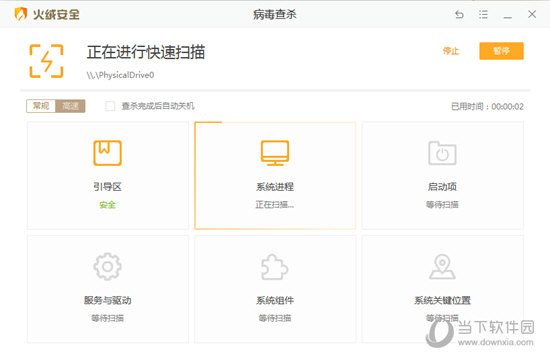
Task: Click the 系统进程 monitor icon
Action: 275,153
